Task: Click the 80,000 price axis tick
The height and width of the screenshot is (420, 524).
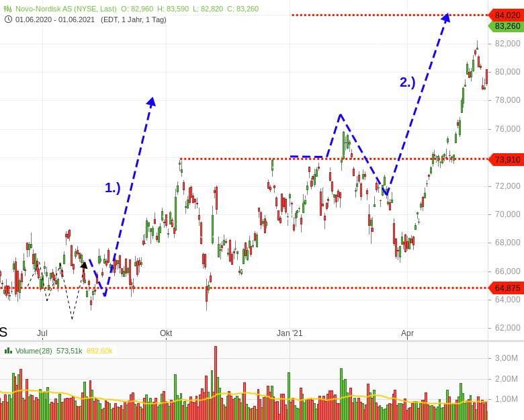Action: click(508, 72)
